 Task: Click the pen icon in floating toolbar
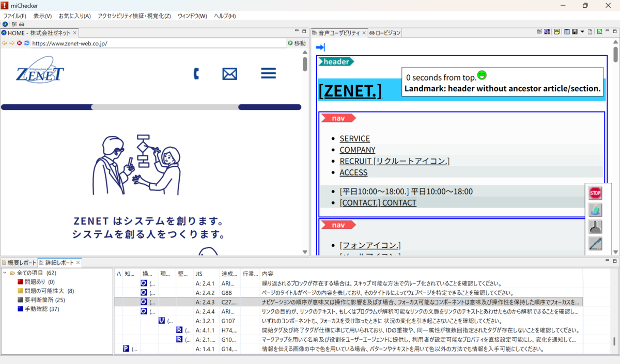click(x=595, y=243)
